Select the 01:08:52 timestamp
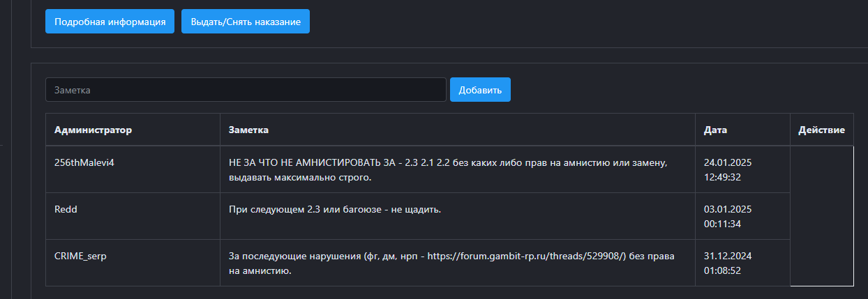Image resolution: width=868 pixels, height=299 pixels. point(722,270)
